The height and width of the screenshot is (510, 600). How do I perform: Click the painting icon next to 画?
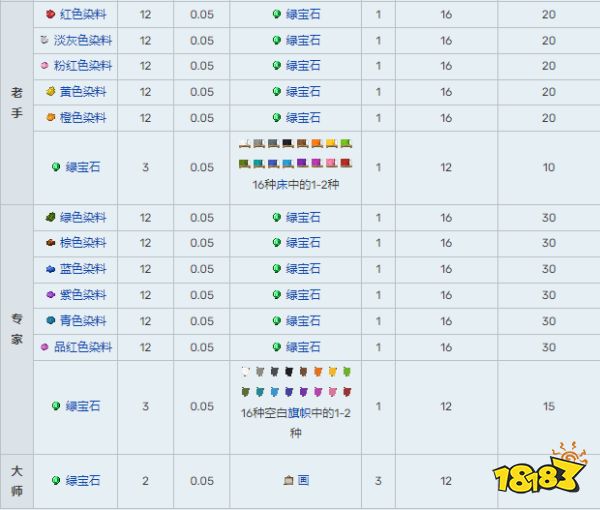click(288, 481)
